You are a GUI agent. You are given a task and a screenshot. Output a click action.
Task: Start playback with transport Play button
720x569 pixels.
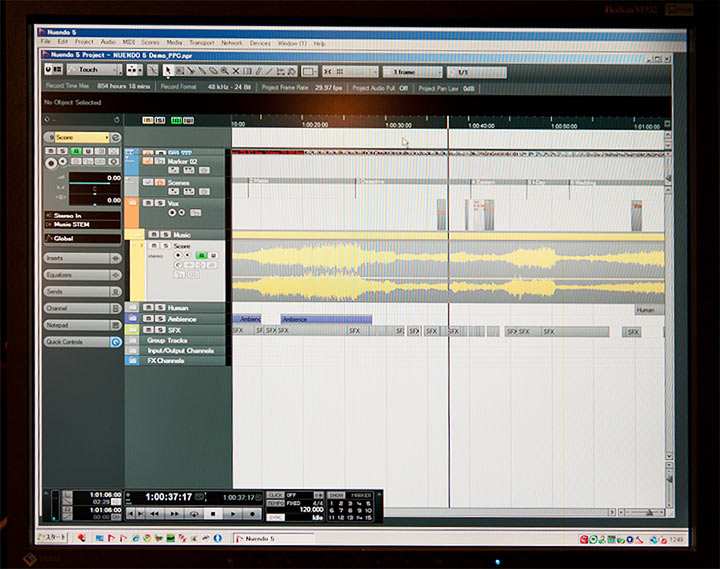[x=233, y=514]
